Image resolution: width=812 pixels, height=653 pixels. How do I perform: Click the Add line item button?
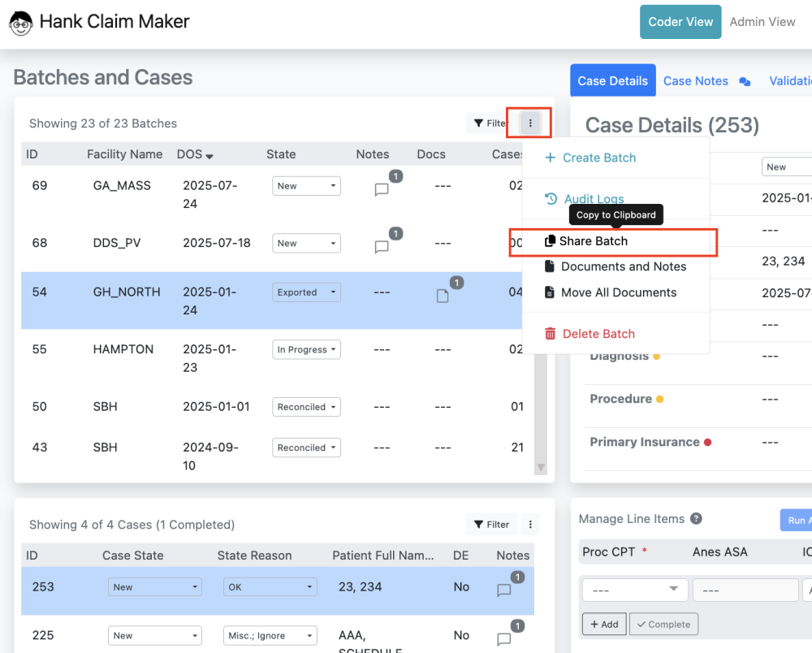[x=604, y=624]
